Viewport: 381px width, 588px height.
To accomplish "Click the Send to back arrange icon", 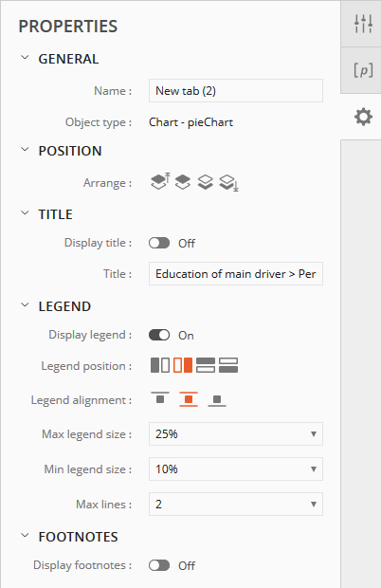I will coord(229,183).
